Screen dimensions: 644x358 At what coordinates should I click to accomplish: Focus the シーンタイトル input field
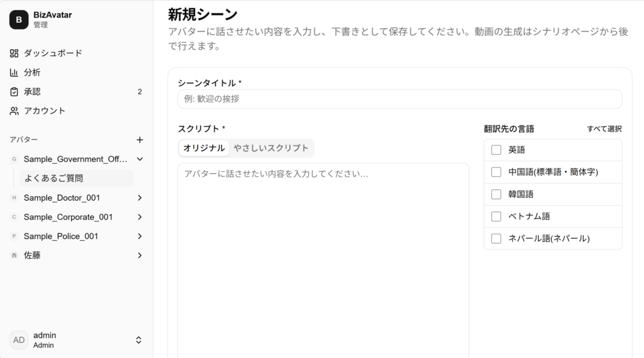click(x=399, y=99)
